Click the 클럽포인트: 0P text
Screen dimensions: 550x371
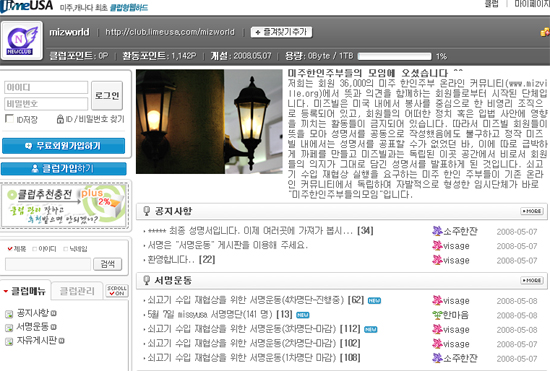(79, 56)
